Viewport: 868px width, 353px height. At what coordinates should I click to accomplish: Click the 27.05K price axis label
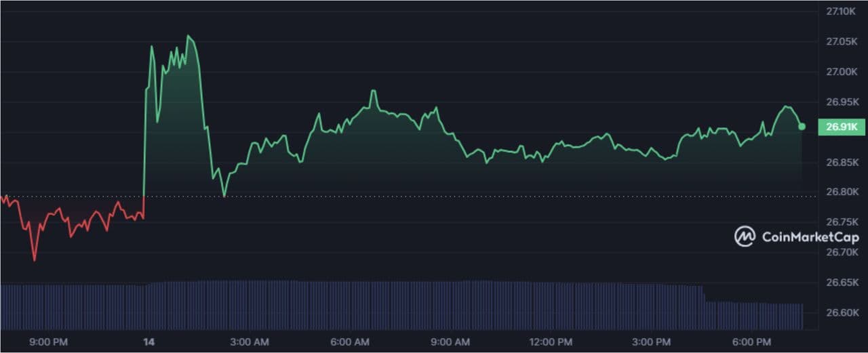pyautogui.click(x=842, y=42)
